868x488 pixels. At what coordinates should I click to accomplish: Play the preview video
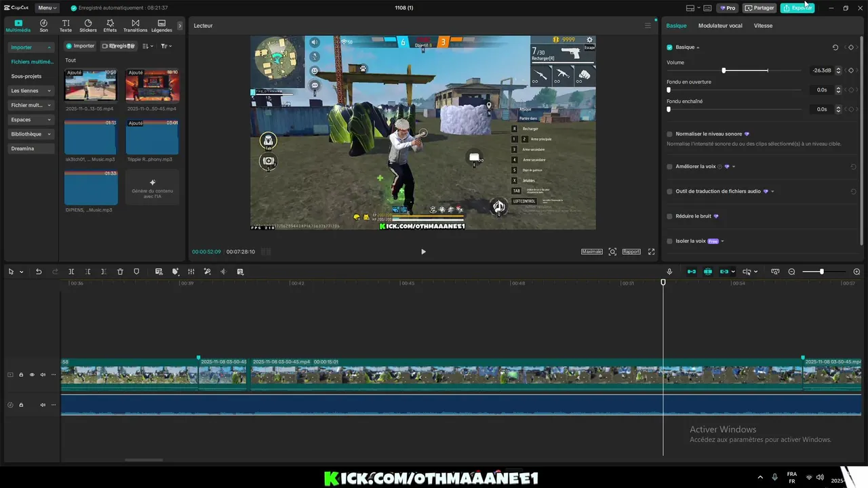(x=423, y=251)
